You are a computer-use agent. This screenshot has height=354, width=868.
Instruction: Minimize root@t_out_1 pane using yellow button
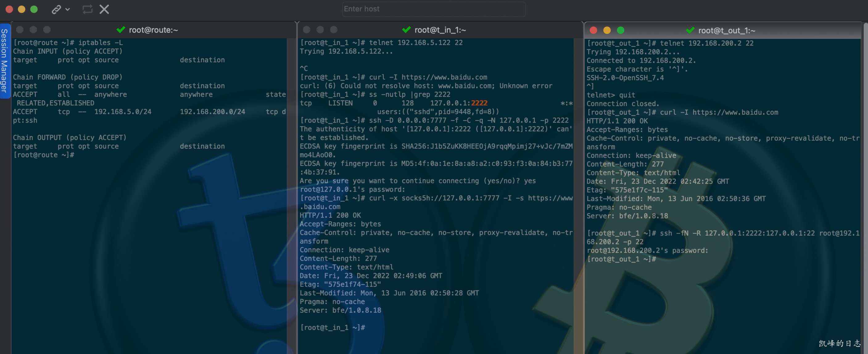[607, 31]
